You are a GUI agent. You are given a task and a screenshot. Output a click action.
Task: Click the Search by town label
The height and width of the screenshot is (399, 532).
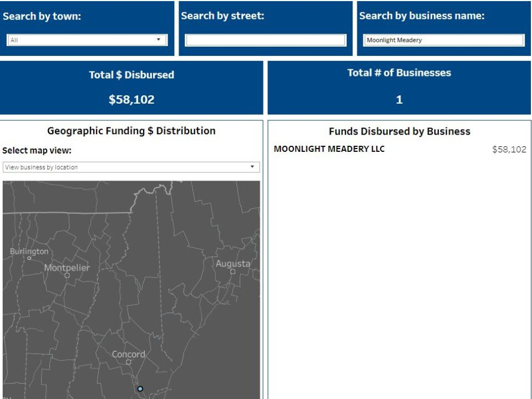[42, 16]
